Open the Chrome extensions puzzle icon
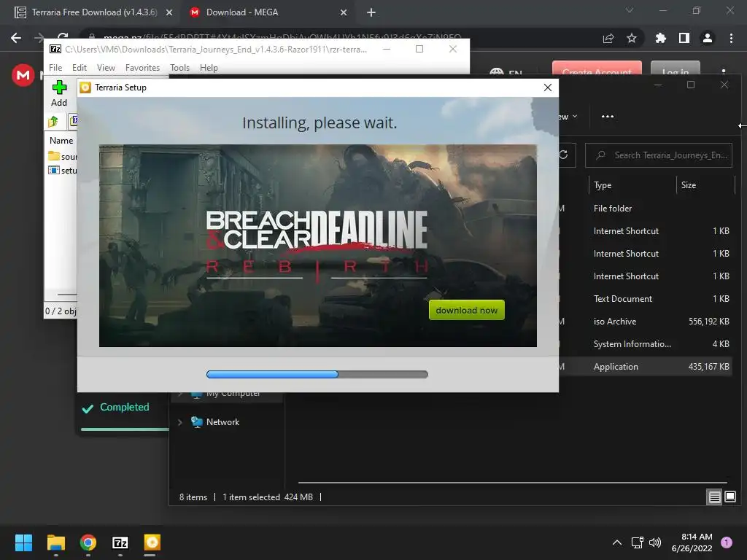Viewport: 747px width, 560px height. click(x=661, y=38)
